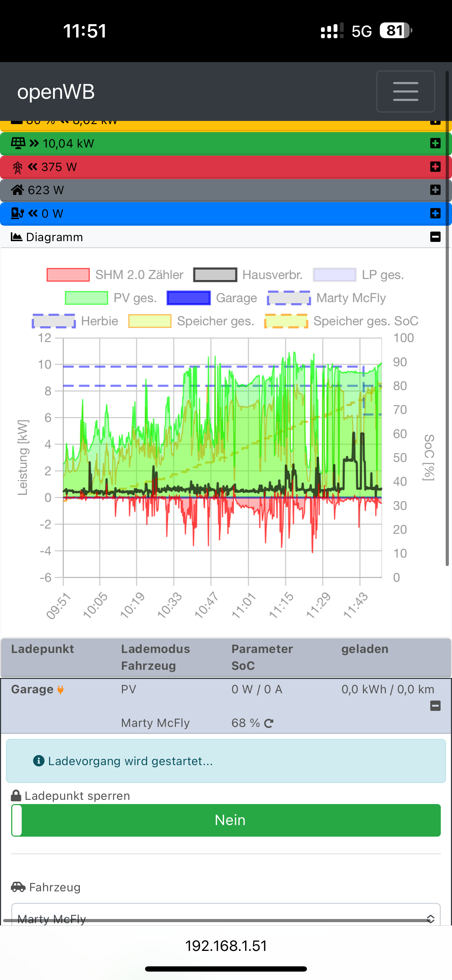The width and height of the screenshot is (452, 980).
Task: Click the car icon beside Fahrzeug
Action: click(x=18, y=887)
